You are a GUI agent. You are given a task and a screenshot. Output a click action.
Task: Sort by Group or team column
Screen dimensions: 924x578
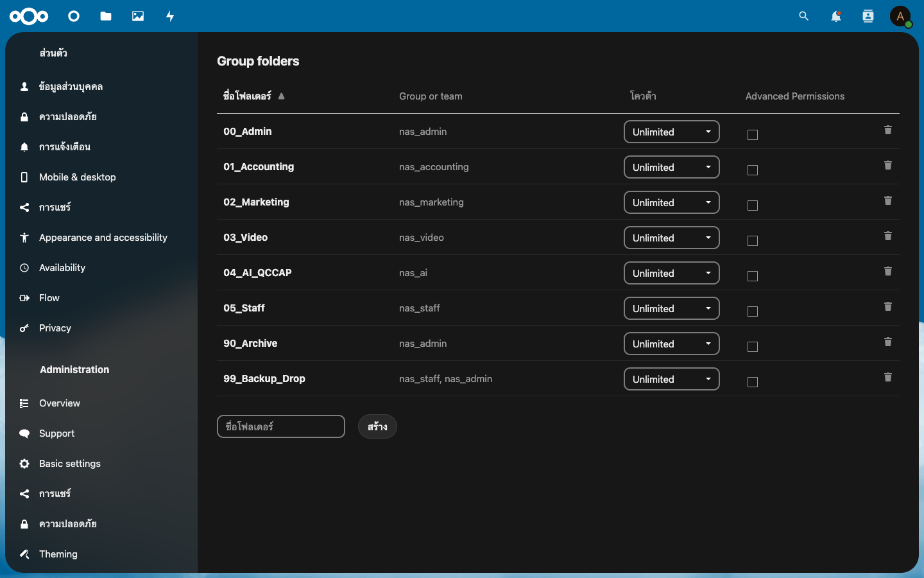tap(431, 96)
